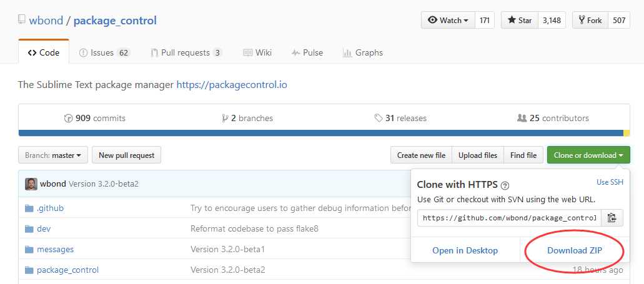This screenshot has width=644, height=284.
Task: Click the eye icon in Watch button
Action: [x=432, y=20]
